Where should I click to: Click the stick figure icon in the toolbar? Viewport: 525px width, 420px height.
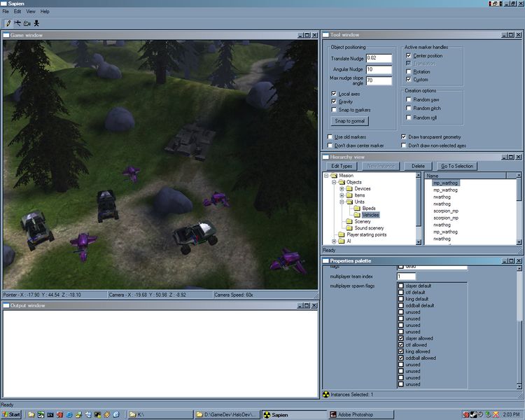pyautogui.click(x=36, y=22)
